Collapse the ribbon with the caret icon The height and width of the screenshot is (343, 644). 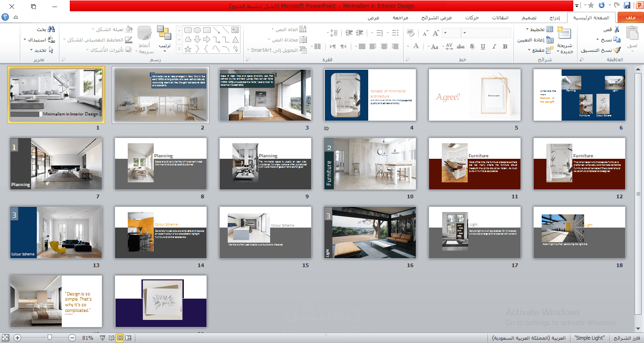(16, 17)
